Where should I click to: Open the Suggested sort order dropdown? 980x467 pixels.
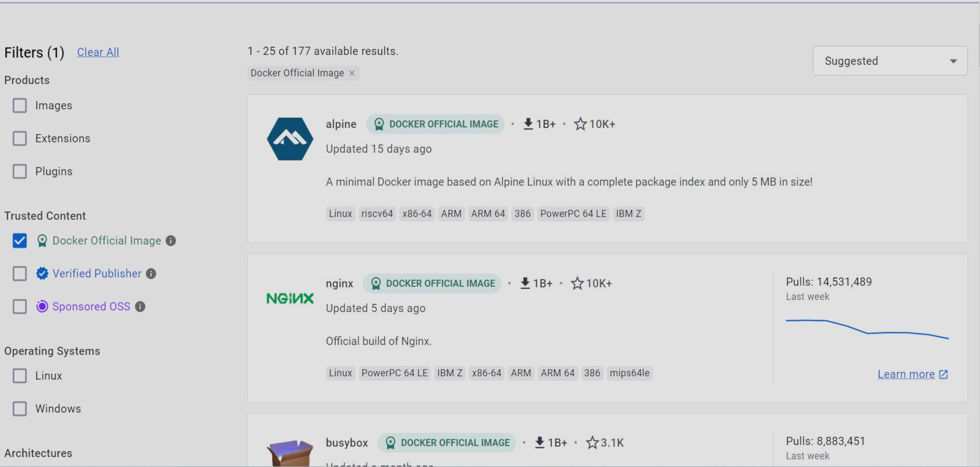pyautogui.click(x=889, y=61)
